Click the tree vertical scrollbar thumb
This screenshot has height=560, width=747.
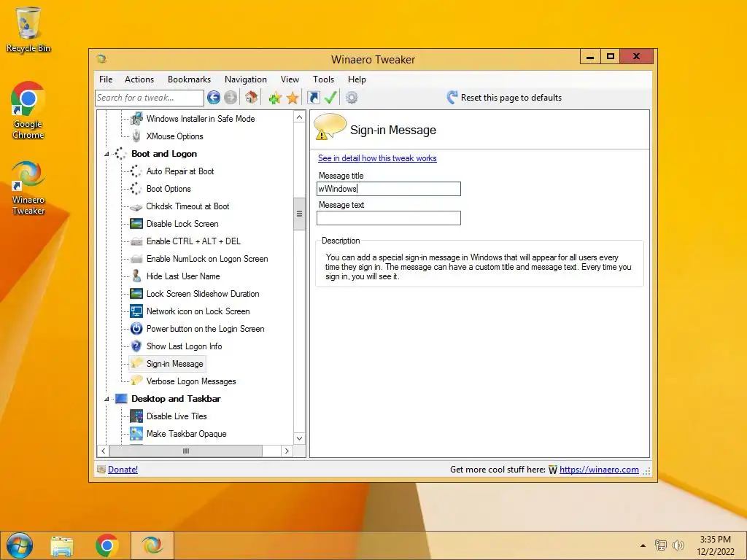pos(299,214)
